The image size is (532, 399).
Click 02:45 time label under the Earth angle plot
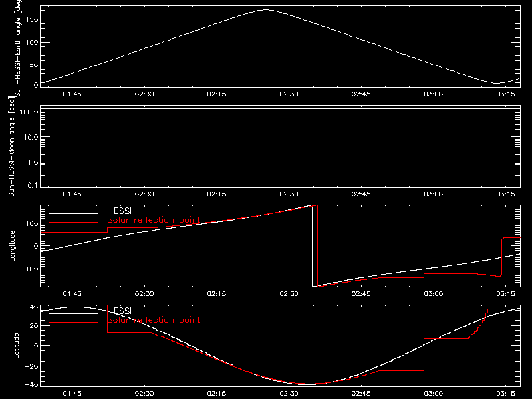[x=361, y=94]
